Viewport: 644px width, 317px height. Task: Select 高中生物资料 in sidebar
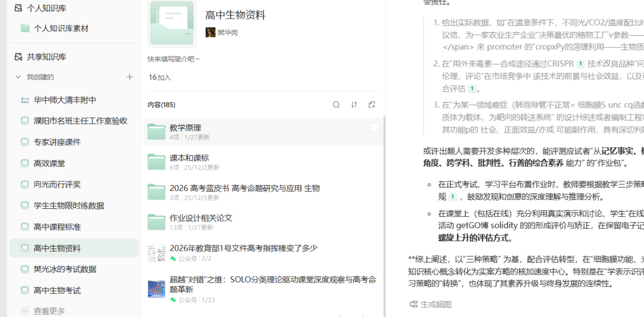click(x=74, y=248)
